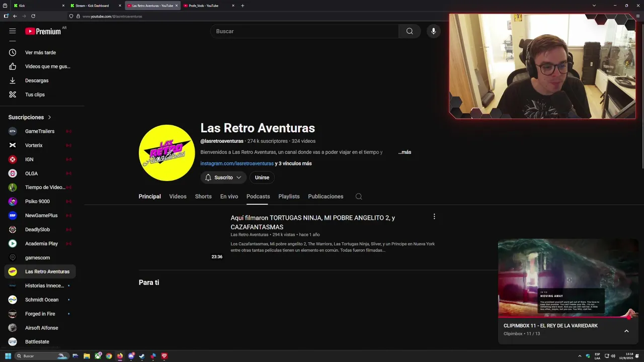Switch to the Shorts channel tab
This screenshot has width=644, height=362.
tap(203, 197)
